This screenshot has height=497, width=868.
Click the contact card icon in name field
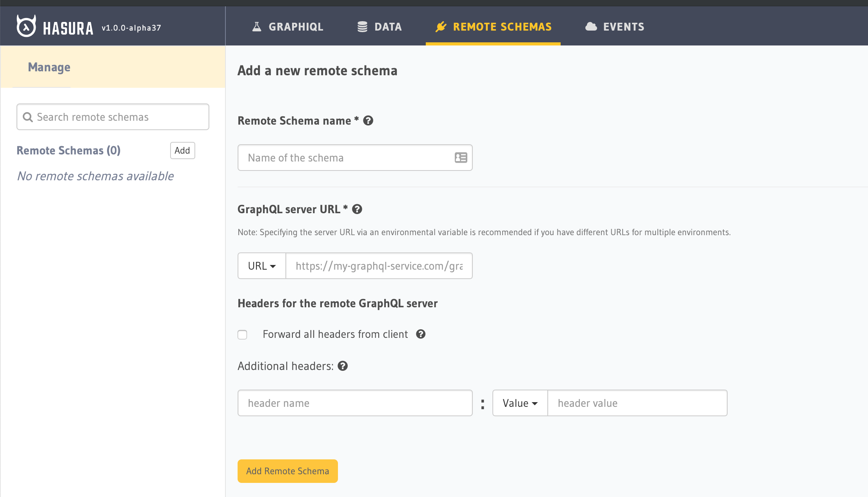coord(461,158)
